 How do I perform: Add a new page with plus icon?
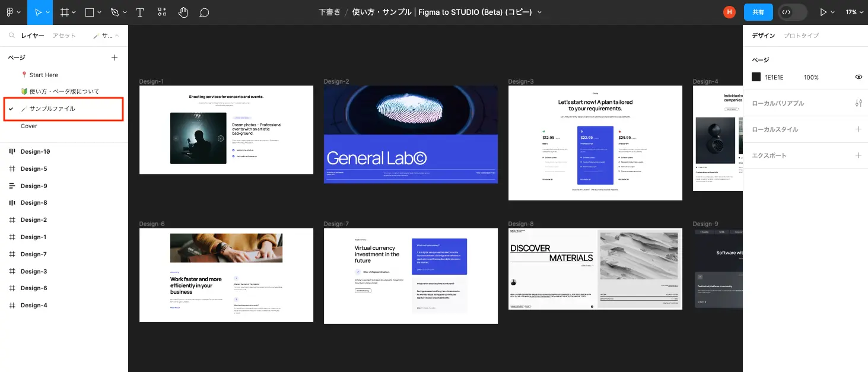[x=115, y=58]
